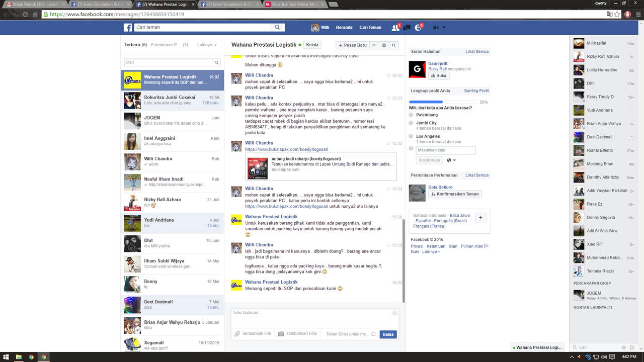Click the search magnifier in Cari teman bar

tap(277, 27)
